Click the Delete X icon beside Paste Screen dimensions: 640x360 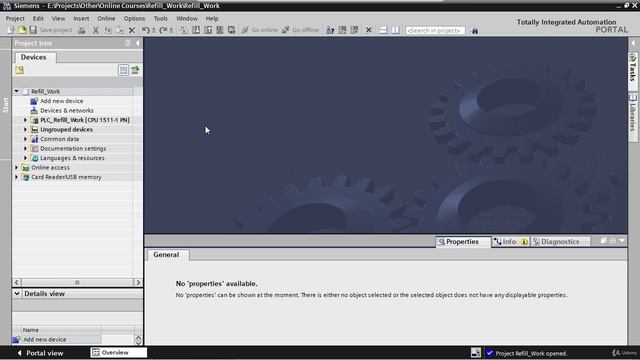(132, 30)
